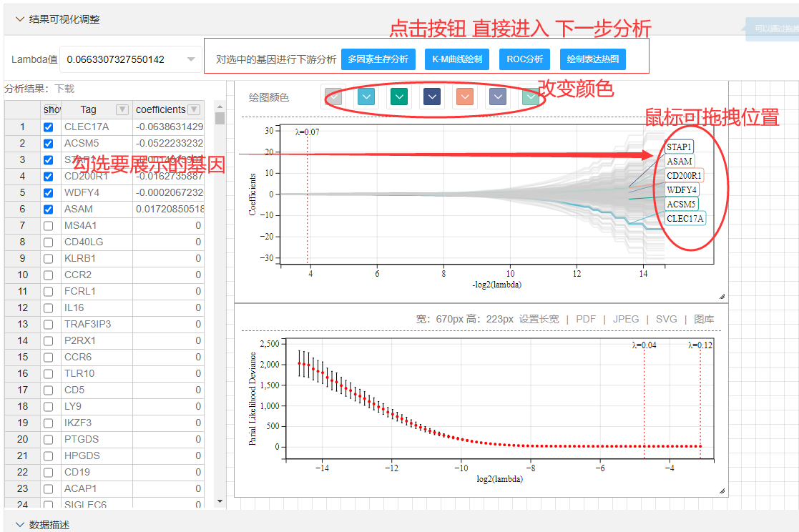Image resolution: width=799 pixels, height=532 pixels.
Task: Enable show for the KLRB1 gene
Action: coord(48,258)
